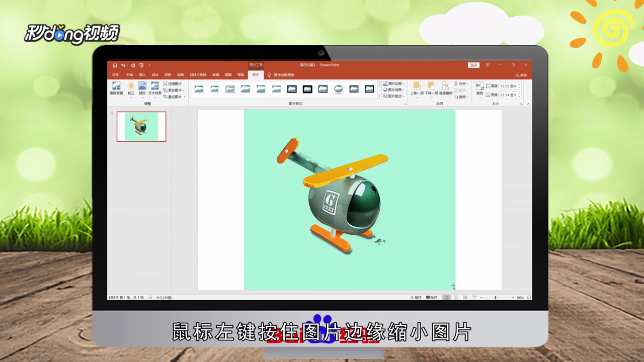The height and width of the screenshot is (362, 644).
Task: Click Reset Picture (重设图片) icon
Action: pos(166,97)
